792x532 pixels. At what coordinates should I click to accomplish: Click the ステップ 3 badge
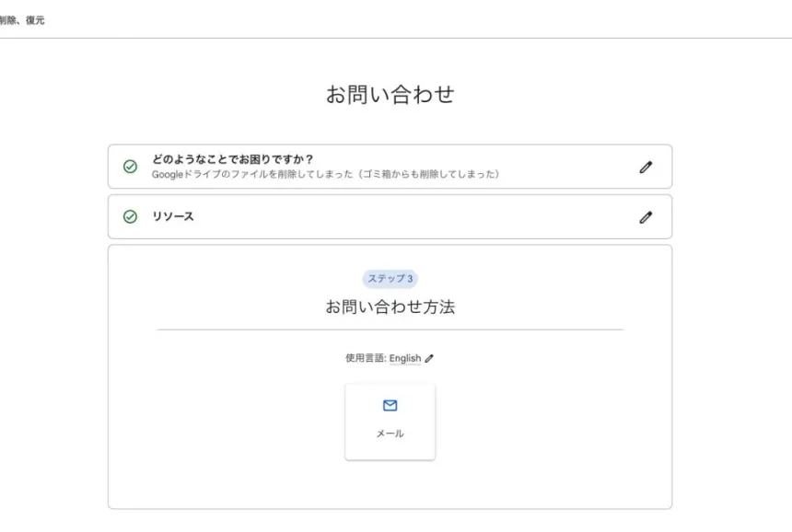click(390, 279)
